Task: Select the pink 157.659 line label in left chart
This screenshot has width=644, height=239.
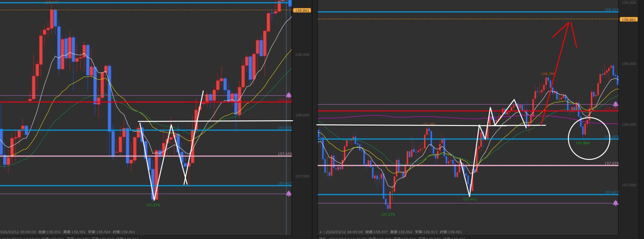Action: coord(285,154)
